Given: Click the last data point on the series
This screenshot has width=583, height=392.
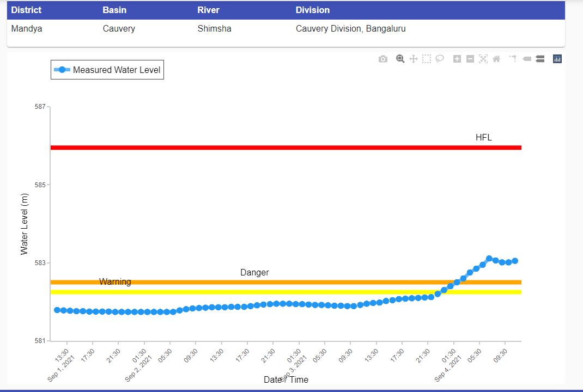Looking at the screenshot, I should [515, 261].
